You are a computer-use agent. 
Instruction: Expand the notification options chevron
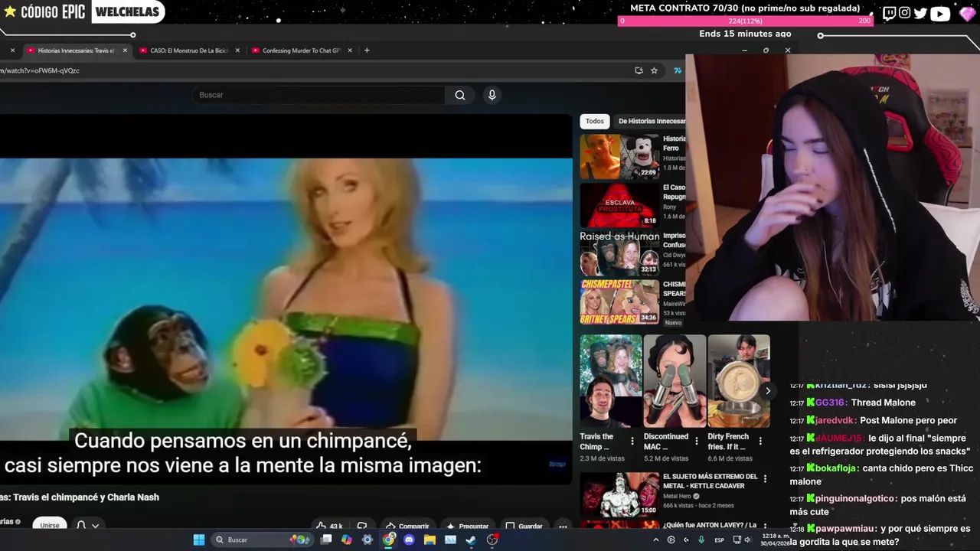coord(95,526)
